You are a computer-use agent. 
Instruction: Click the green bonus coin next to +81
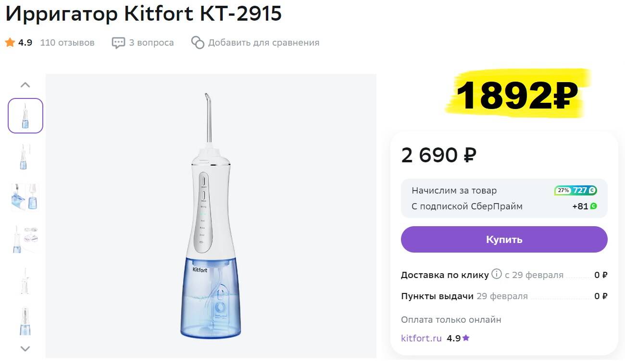pos(594,206)
